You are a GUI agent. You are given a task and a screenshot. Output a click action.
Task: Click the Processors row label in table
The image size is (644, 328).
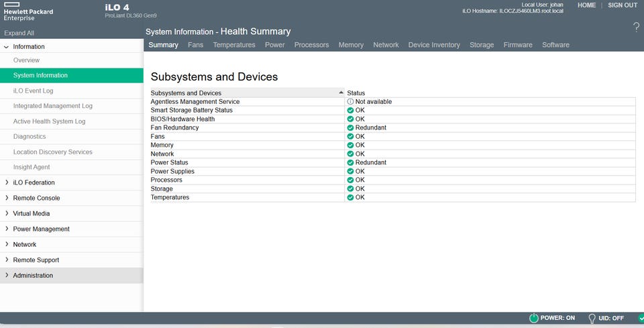pyautogui.click(x=166, y=180)
